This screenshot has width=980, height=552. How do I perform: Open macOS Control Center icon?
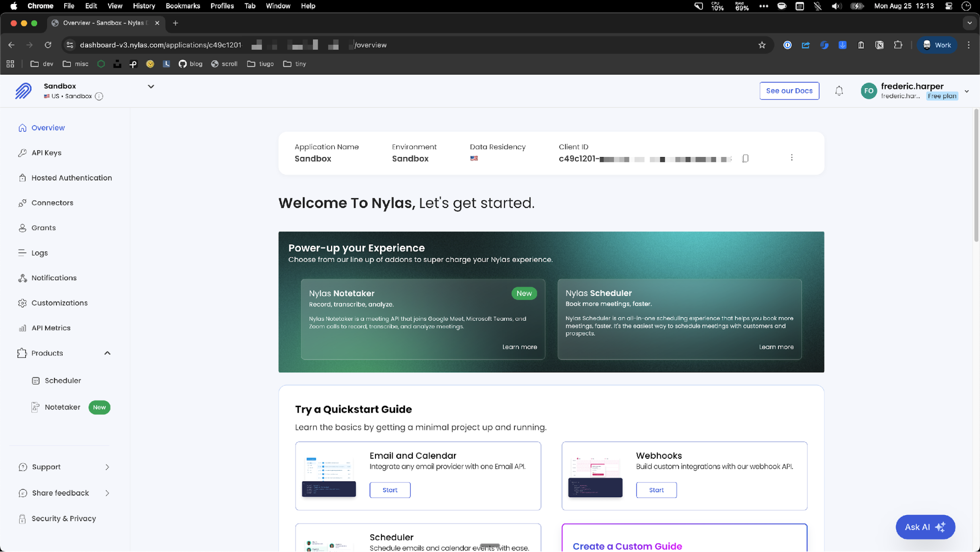click(949, 6)
